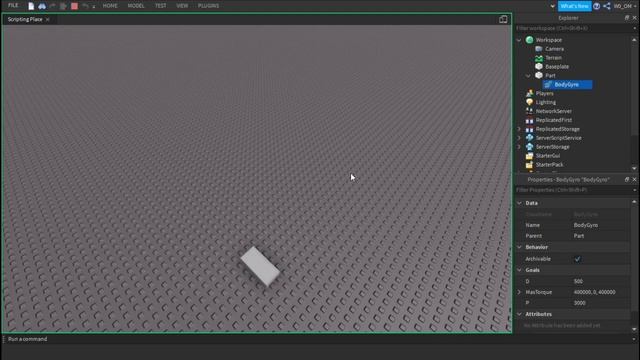Screen dimensions: 640x360
Task: Click the ReplicatedFirst icon
Action: (x=529, y=120)
